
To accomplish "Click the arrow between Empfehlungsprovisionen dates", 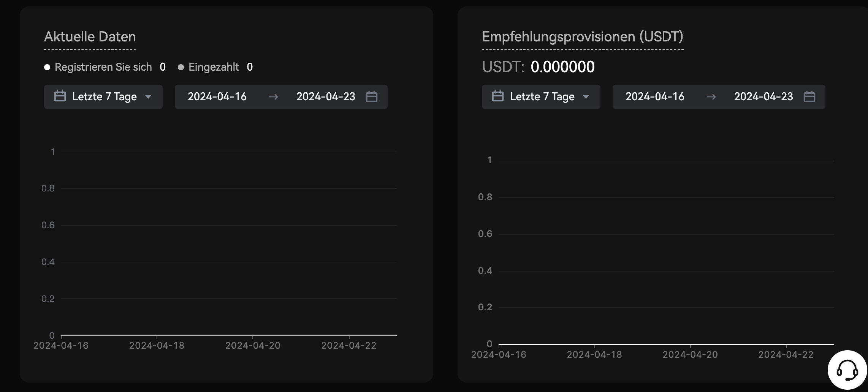I will click(711, 97).
